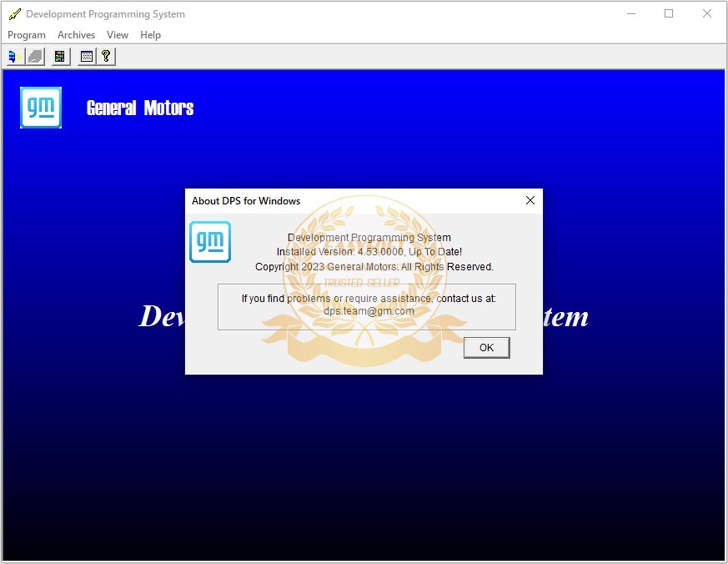Image resolution: width=728 pixels, height=564 pixels.
Task: Maximize the Development Programming System window
Action: pos(669,13)
